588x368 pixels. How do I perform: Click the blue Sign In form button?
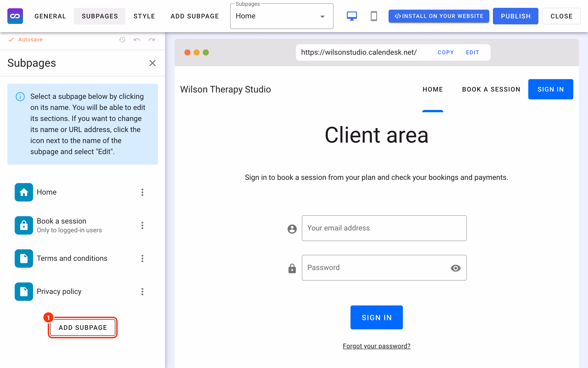tap(376, 317)
